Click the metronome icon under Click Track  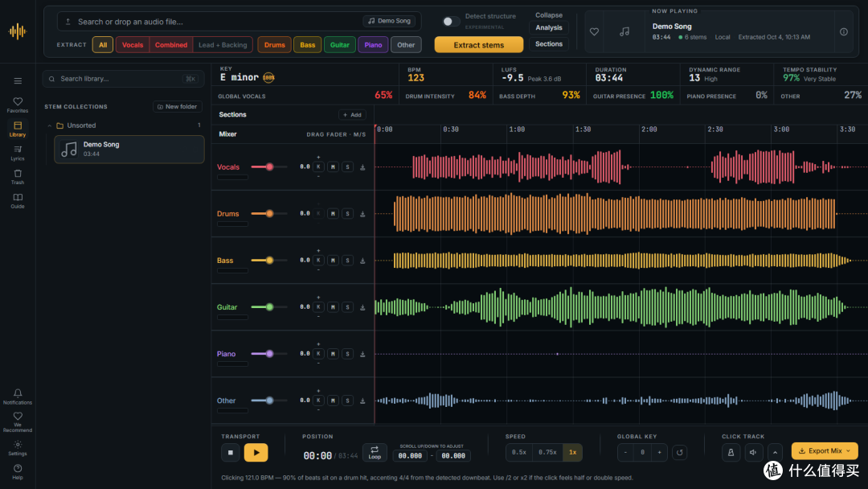pyautogui.click(x=731, y=453)
